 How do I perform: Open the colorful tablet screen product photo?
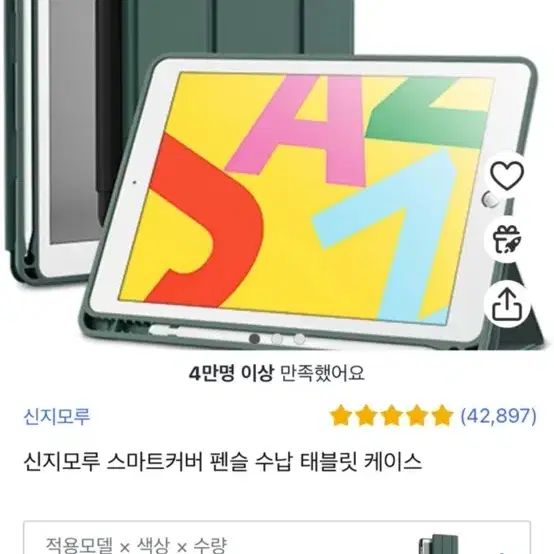point(306,198)
